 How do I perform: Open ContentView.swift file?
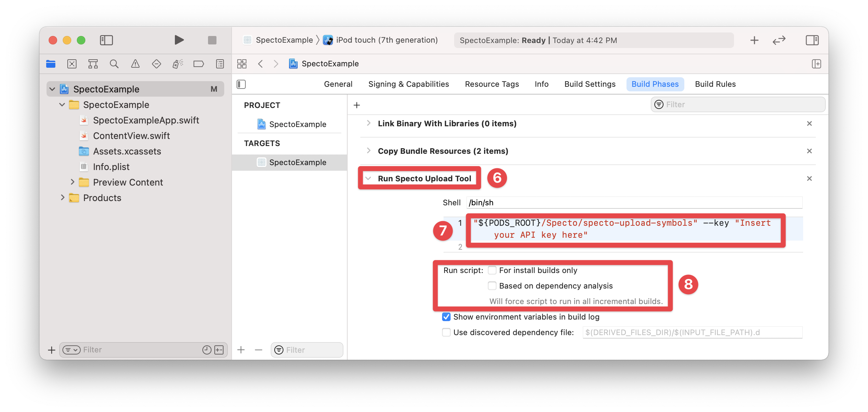pyautogui.click(x=131, y=136)
